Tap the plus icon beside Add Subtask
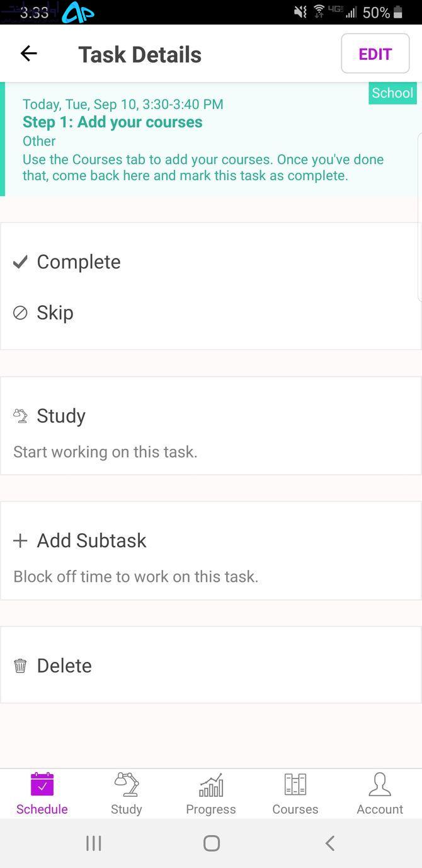The width and height of the screenshot is (422, 868). pyautogui.click(x=20, y=541)
